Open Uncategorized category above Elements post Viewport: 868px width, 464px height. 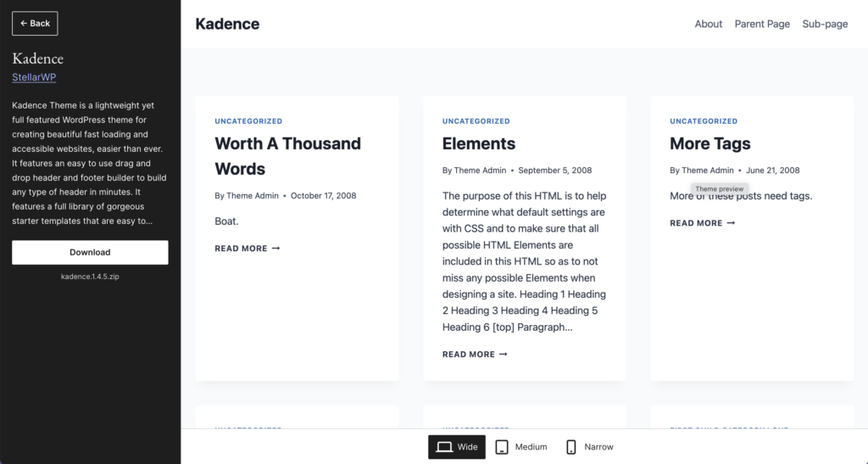tap(476, 121)
